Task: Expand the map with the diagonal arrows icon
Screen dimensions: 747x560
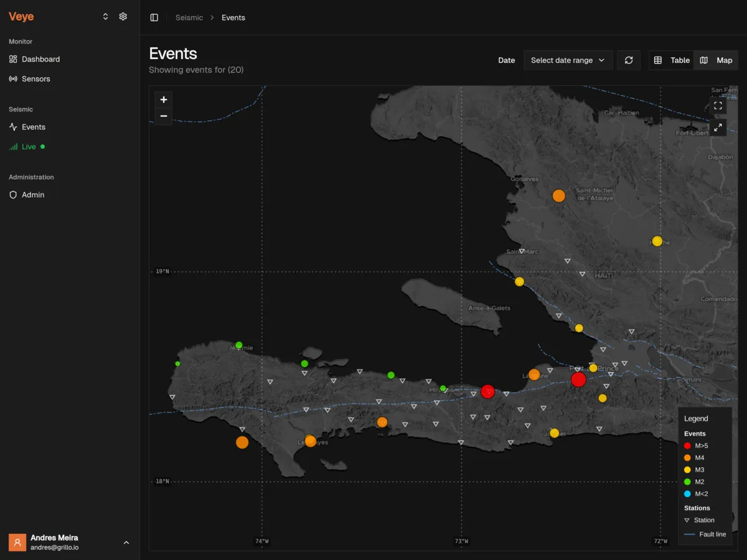Action: (x=718, y=127)
